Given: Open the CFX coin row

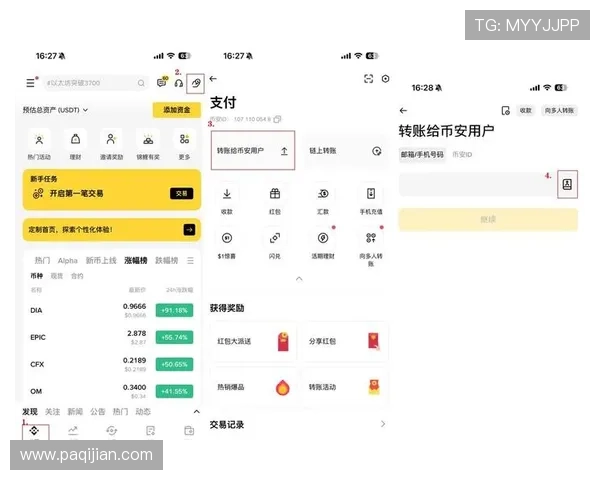Looking at the screenshot, I should click(112, 364).
